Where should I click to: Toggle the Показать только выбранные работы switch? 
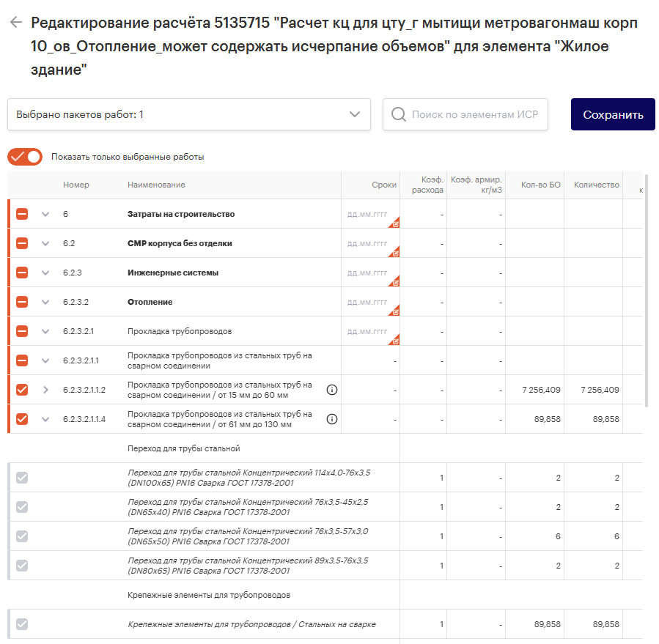pos(24,157)
